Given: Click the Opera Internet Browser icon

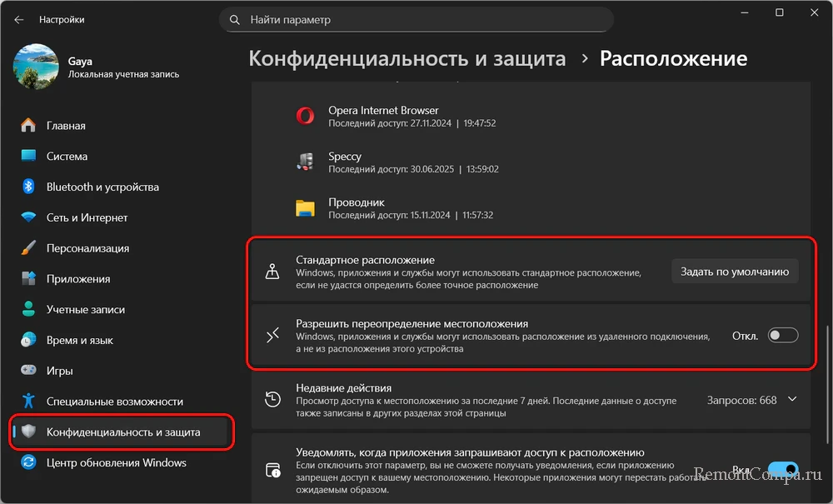Looking at the screenshot, I should [306, 117].
